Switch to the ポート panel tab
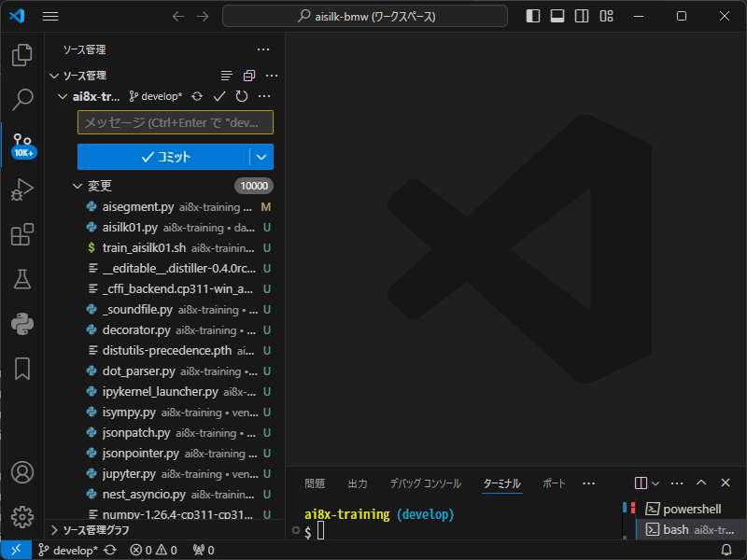The width and height of the screenshot is (747, 560). click(554, 483)
